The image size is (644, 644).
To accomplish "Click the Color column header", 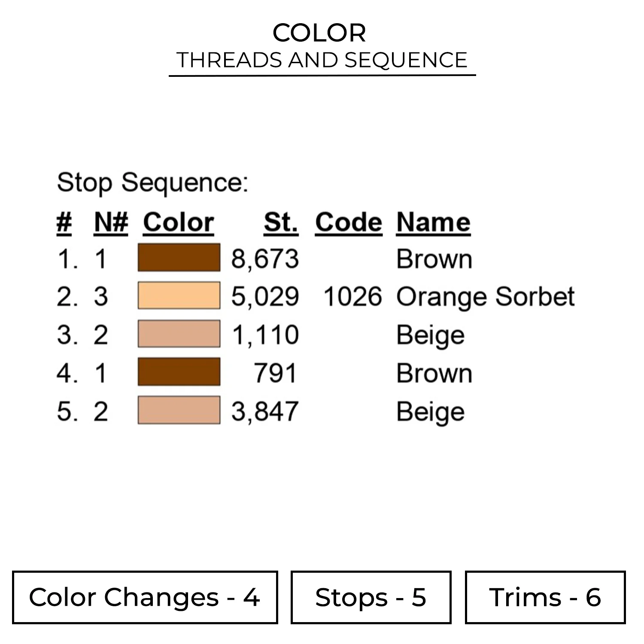I will pyautogui.click(x=179, y=222).
